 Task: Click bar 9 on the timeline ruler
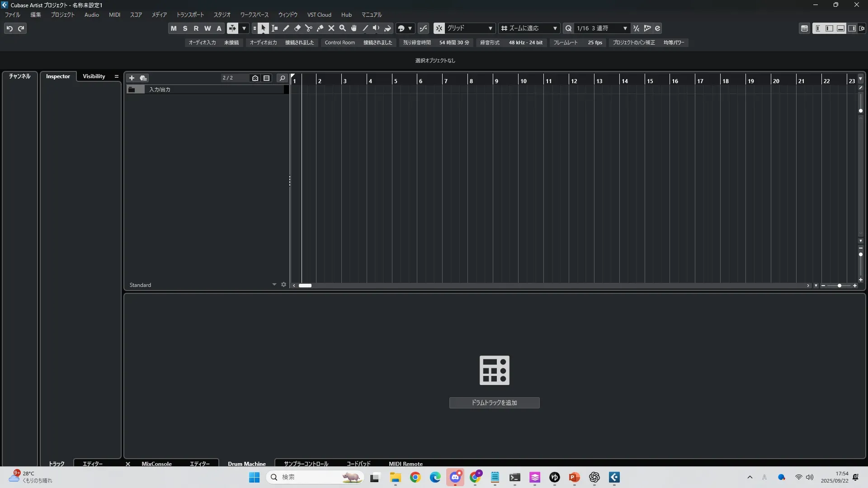(x=496, y=81)
